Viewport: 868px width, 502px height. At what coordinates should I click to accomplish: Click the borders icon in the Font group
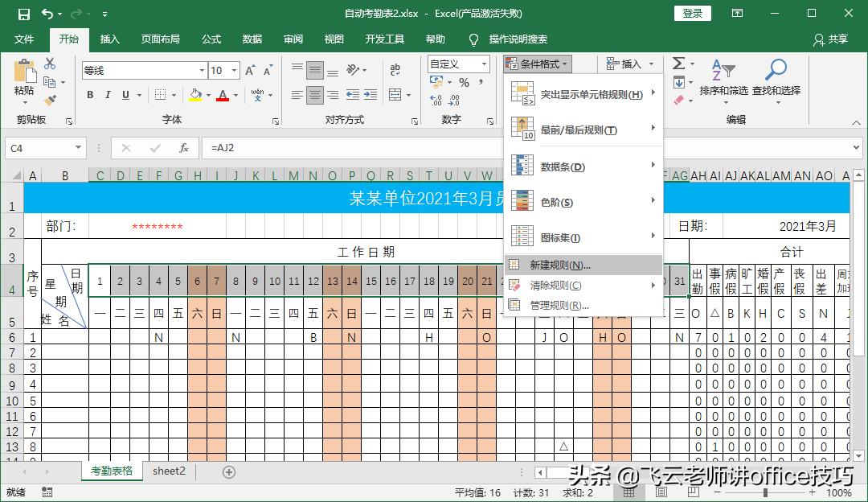coord(160,94)
